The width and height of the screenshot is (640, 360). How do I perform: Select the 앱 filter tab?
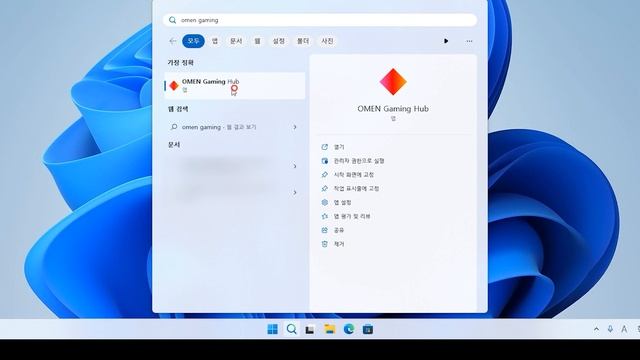pos(215,41)
